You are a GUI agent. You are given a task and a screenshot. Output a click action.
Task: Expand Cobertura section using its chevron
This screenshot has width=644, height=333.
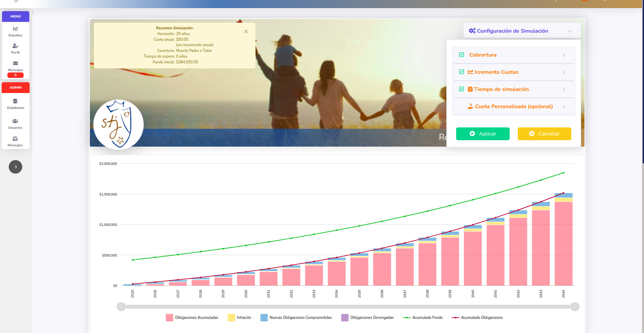point(564,55)
